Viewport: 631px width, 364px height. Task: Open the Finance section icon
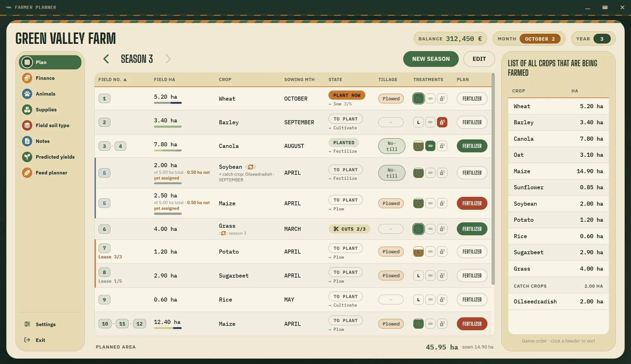[27, 78]
